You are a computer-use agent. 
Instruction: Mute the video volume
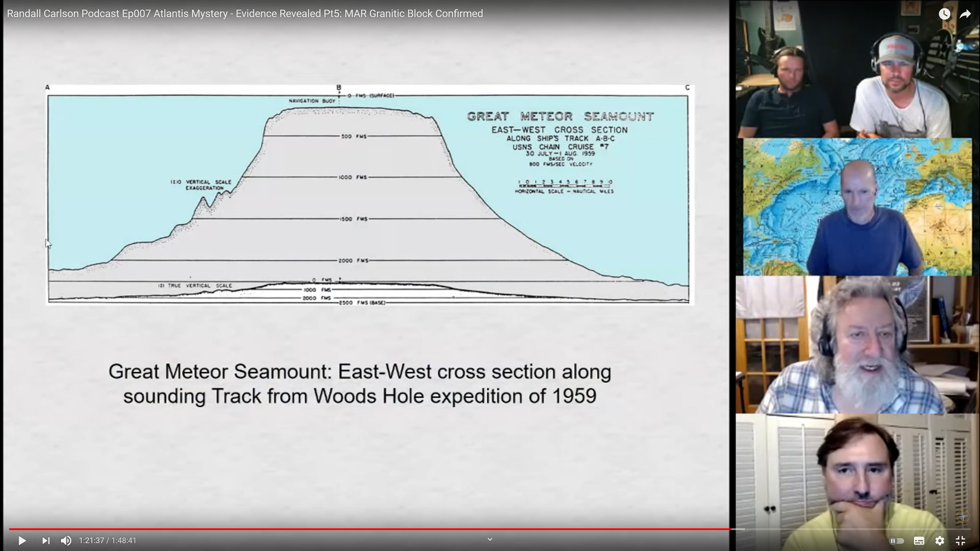(x=66, y=540)
